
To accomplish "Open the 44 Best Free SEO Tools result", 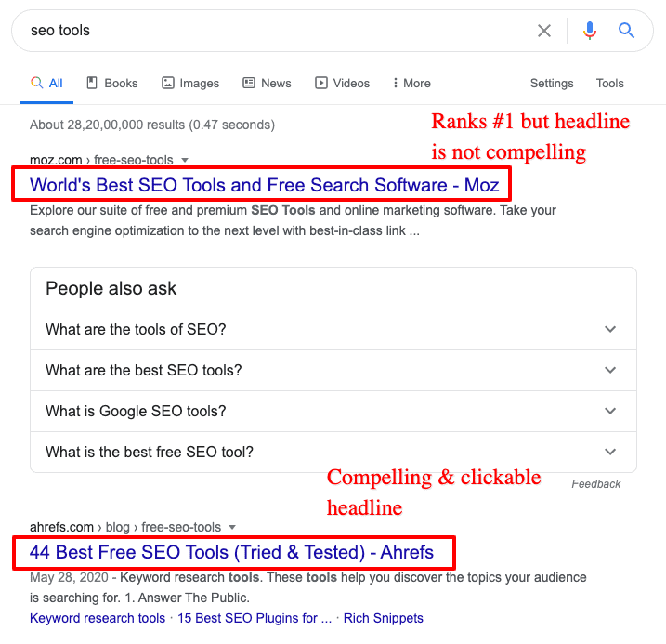I will coord(231,552).
